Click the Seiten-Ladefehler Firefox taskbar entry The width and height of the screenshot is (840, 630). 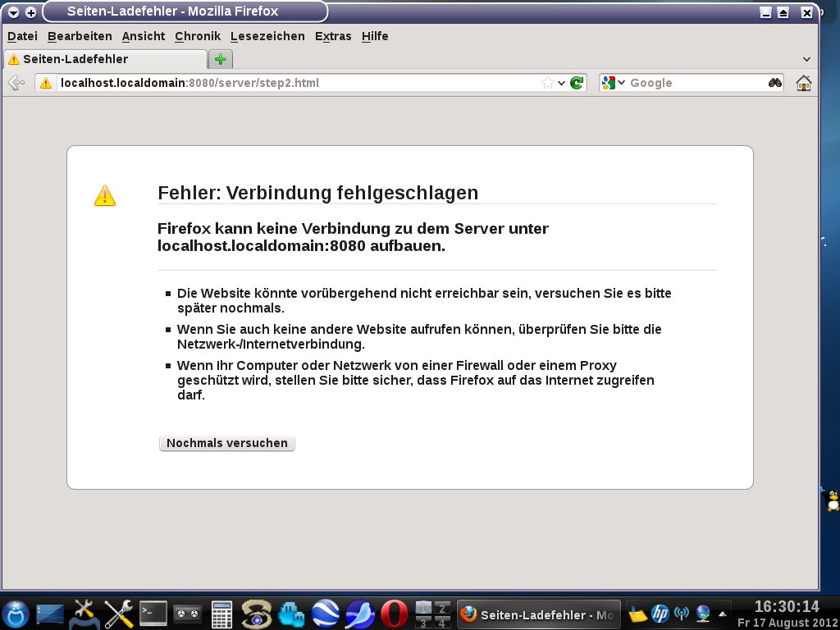538,614
